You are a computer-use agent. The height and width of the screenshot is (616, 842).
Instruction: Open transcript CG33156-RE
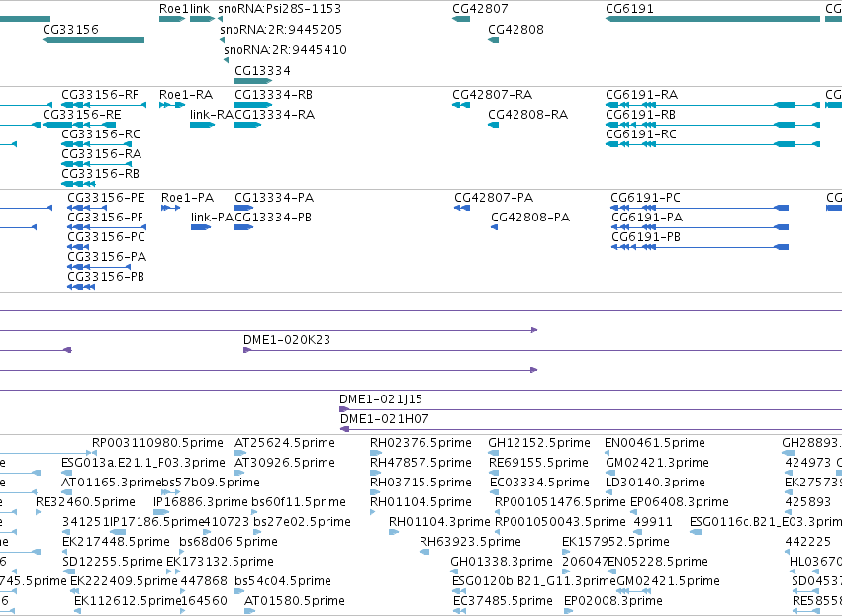point(81,115)
